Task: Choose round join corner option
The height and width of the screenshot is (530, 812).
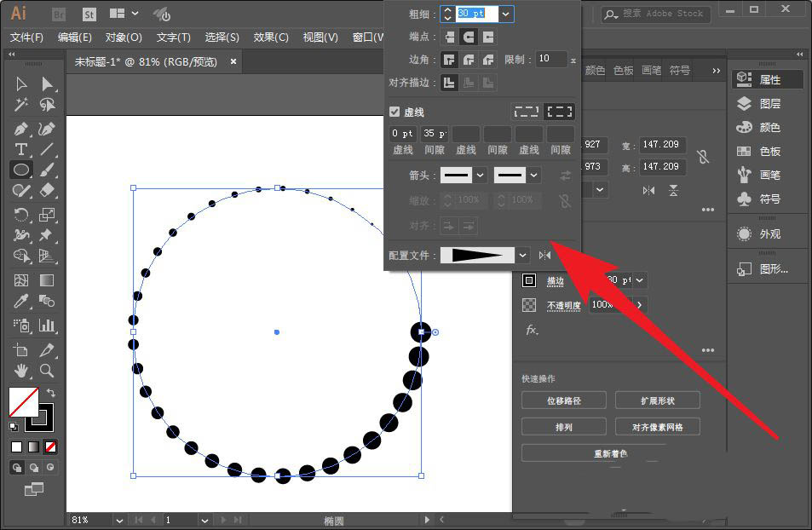Action: [469, 60]
